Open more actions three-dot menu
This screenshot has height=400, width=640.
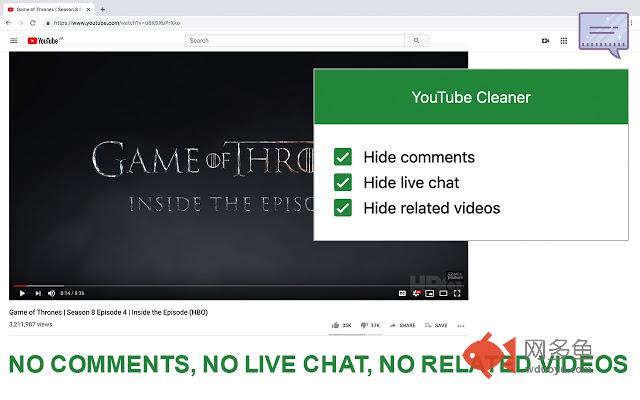461,326
